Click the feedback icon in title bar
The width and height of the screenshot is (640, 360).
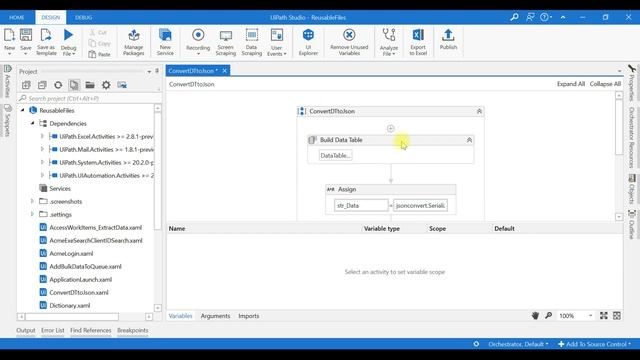coord(530,17)
